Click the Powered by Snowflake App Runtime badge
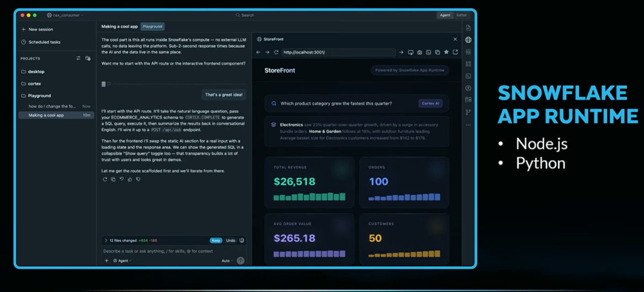Image resolution: width=644 pixels, height=292 pixels. [410, 70]
